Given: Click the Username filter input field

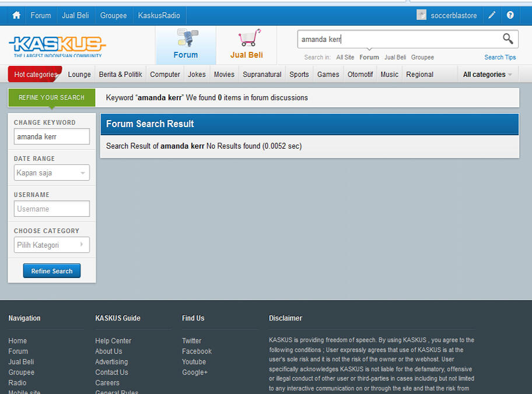Looking at the screenshot, I should point(52,209).
